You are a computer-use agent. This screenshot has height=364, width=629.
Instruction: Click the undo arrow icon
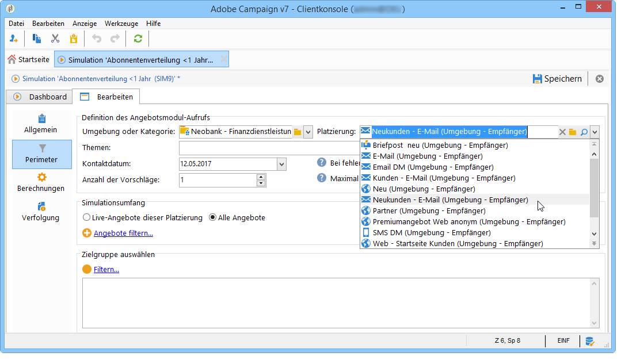coord(97,39)
